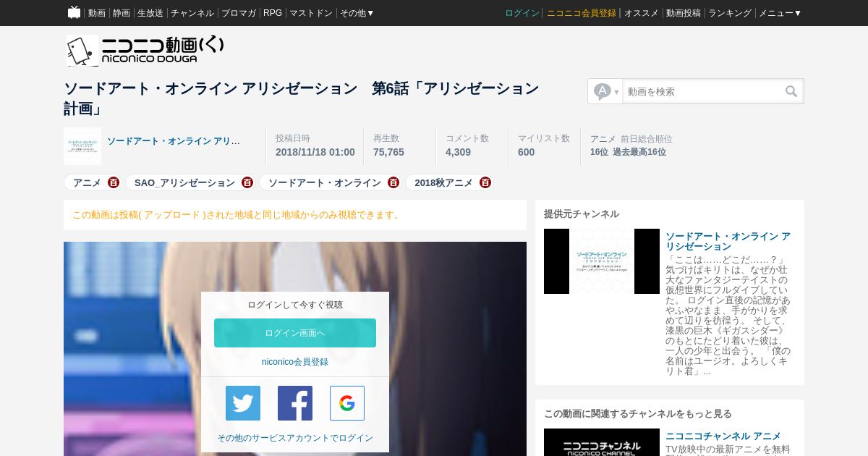The image size is (868, 456).
Task: Click the post date 2018/11/18 01:00
Action: tap(315, 152)
